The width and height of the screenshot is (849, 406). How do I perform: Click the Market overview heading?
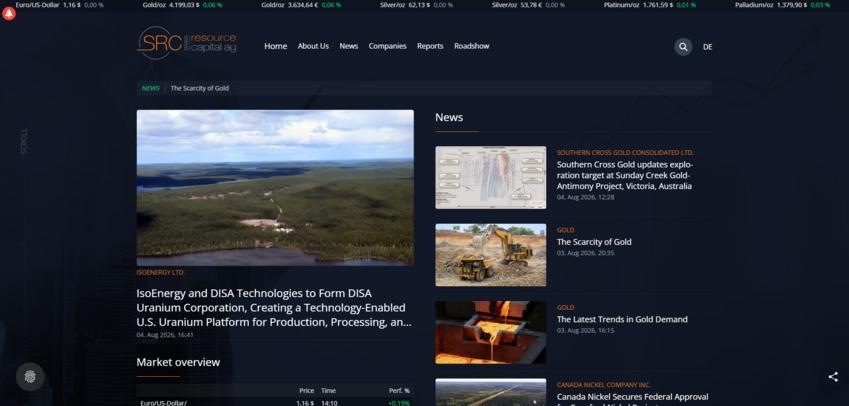click(178, 362)
